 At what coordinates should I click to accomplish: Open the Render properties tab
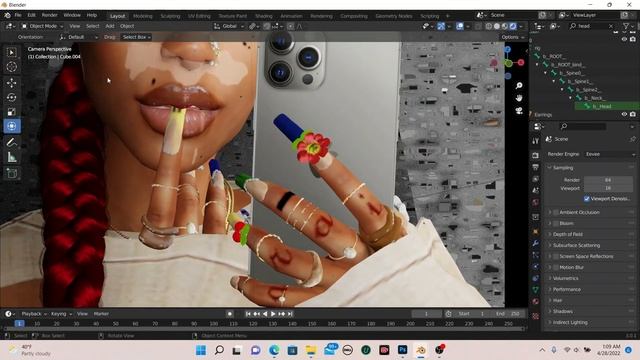[x=536, y=156]
